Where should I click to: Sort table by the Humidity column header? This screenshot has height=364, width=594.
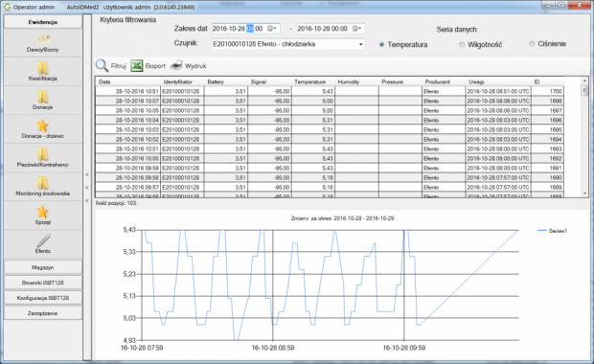[x=356, y=81]
